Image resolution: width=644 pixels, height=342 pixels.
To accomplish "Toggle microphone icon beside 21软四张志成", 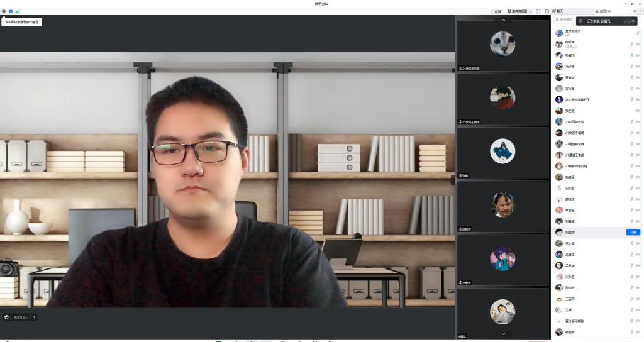I will (631, 121).
